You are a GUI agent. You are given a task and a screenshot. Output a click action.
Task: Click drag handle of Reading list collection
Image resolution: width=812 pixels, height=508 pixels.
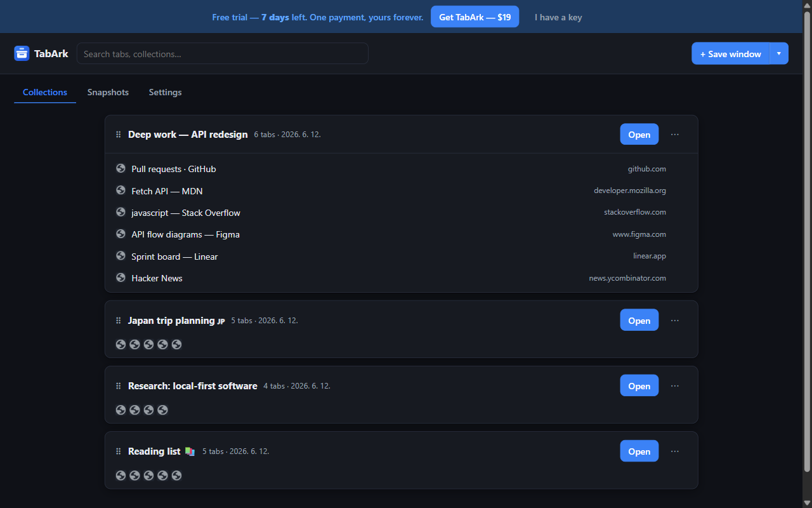[x=118, y=451]
